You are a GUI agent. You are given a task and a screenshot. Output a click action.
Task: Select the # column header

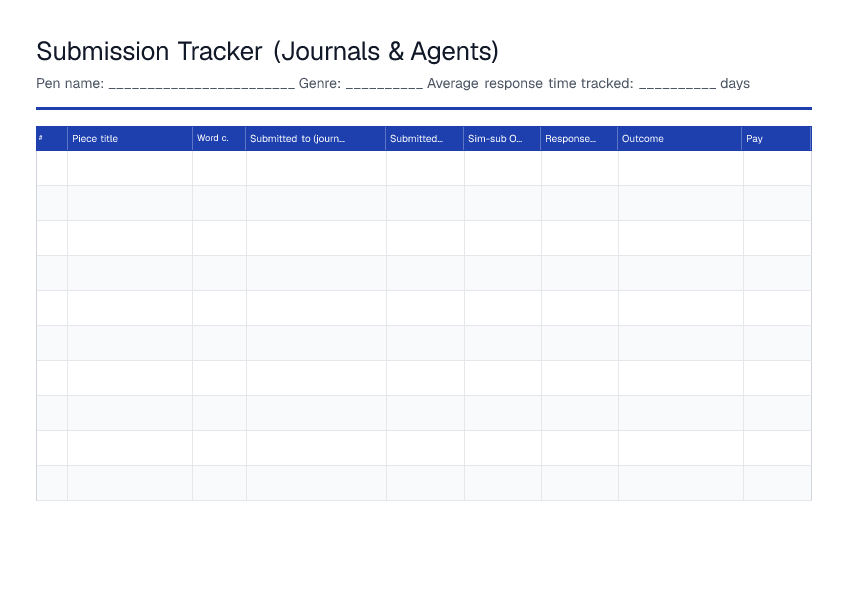click(x=51, y=139)
